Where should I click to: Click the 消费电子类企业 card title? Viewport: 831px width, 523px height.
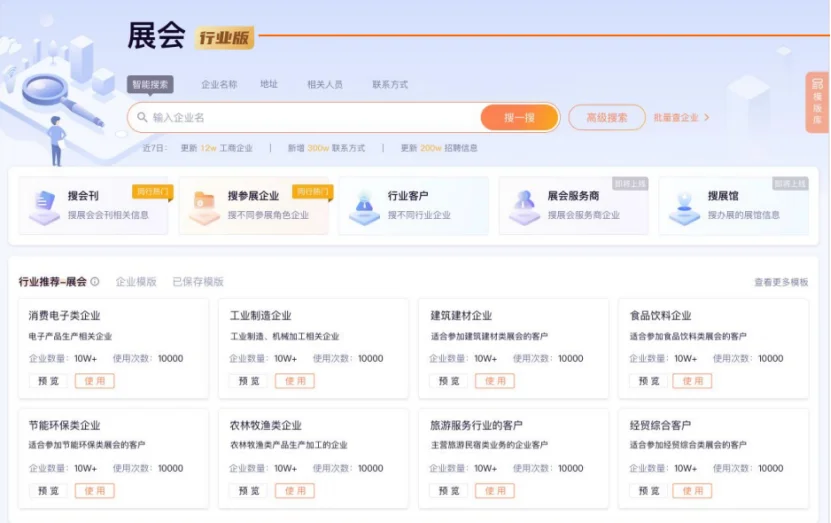[64, 315]
